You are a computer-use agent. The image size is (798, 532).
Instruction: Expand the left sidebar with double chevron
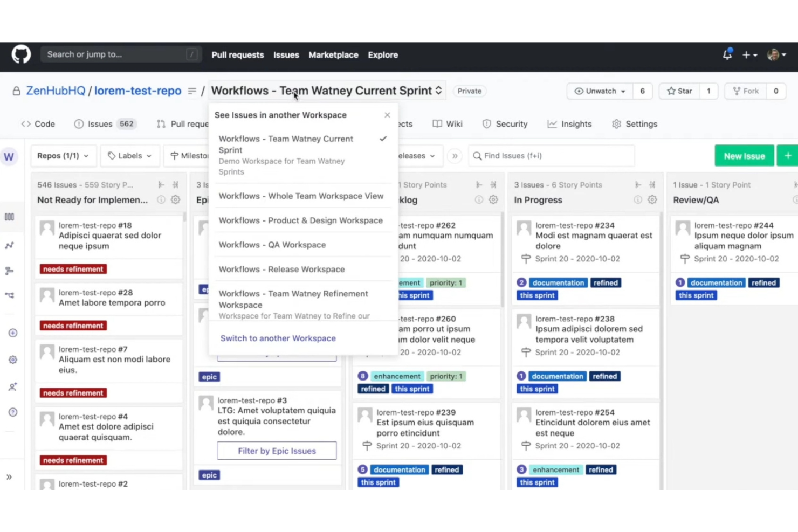tap(9, 477)
